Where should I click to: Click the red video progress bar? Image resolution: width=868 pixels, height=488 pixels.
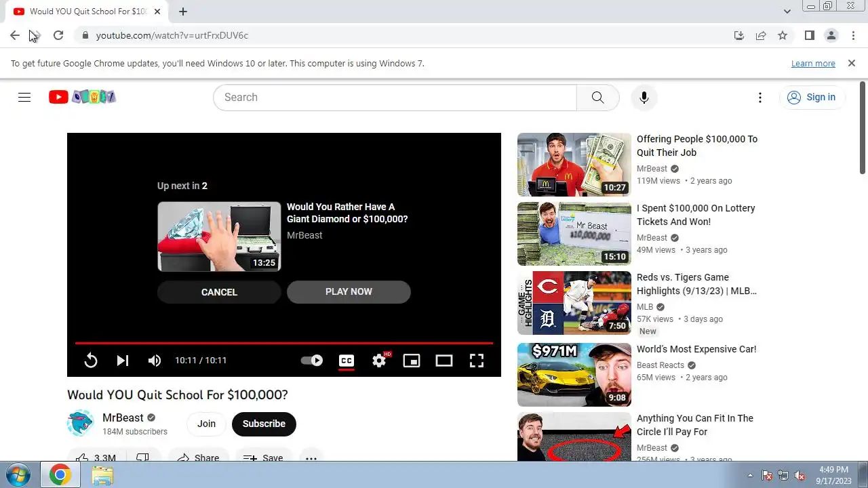point(284,343)
